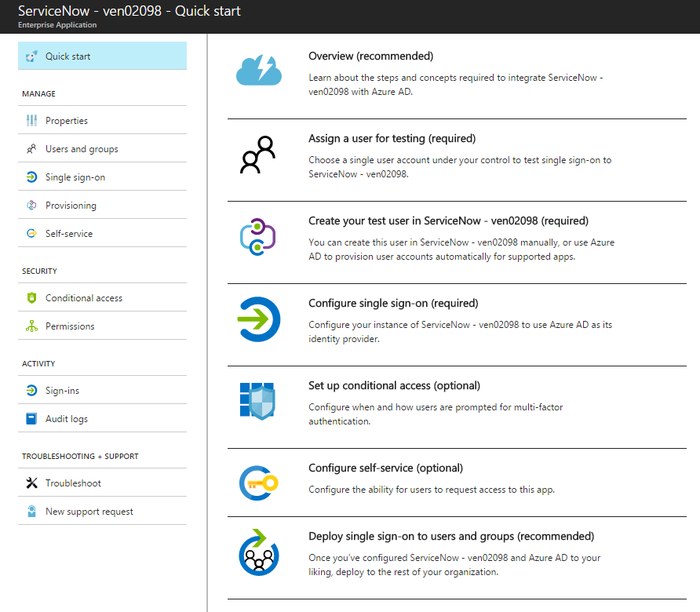This screenshot has width=700, height=612.
Task: Open the Provisioning menu item
Action: tap(102, 205)
